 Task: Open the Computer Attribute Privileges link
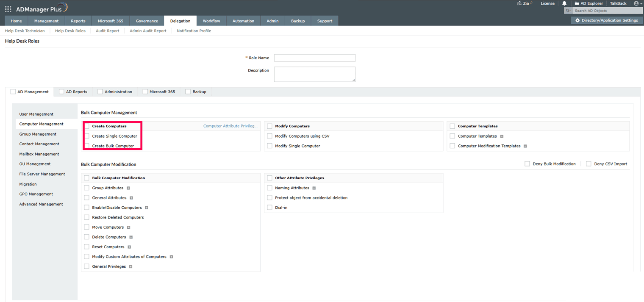tap(230, 126)
